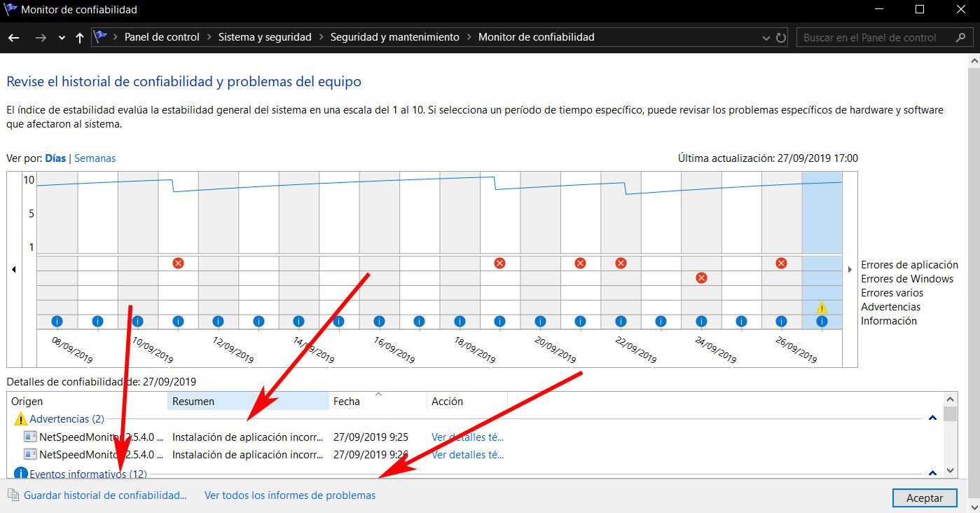Select row dated 27/09/2019 9:25
Screen dimensions: 980x513
click(x=475, y=437)
